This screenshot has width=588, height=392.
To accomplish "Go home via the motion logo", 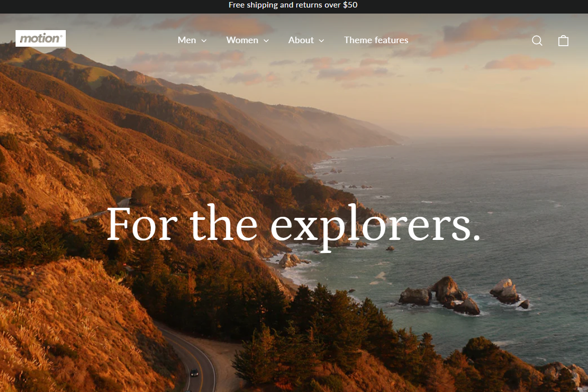I will tap(41, 38).
